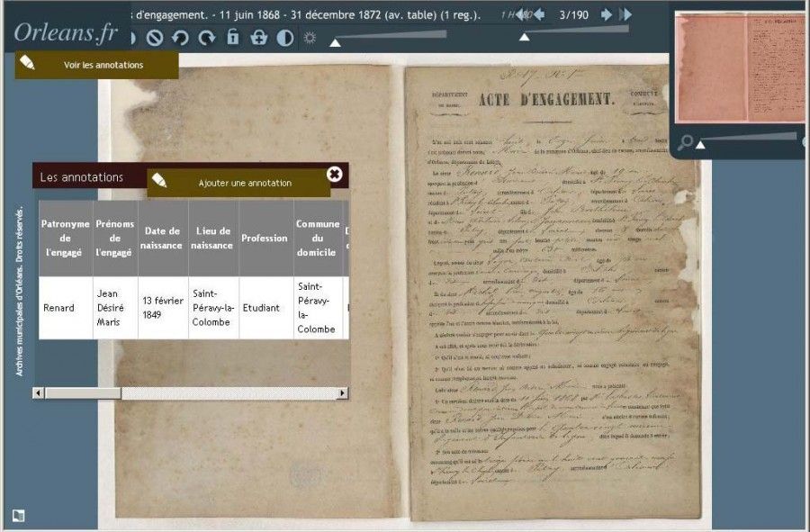
Task: Click the brightness slider handle in toolbar
Action: tap(335, 42)
